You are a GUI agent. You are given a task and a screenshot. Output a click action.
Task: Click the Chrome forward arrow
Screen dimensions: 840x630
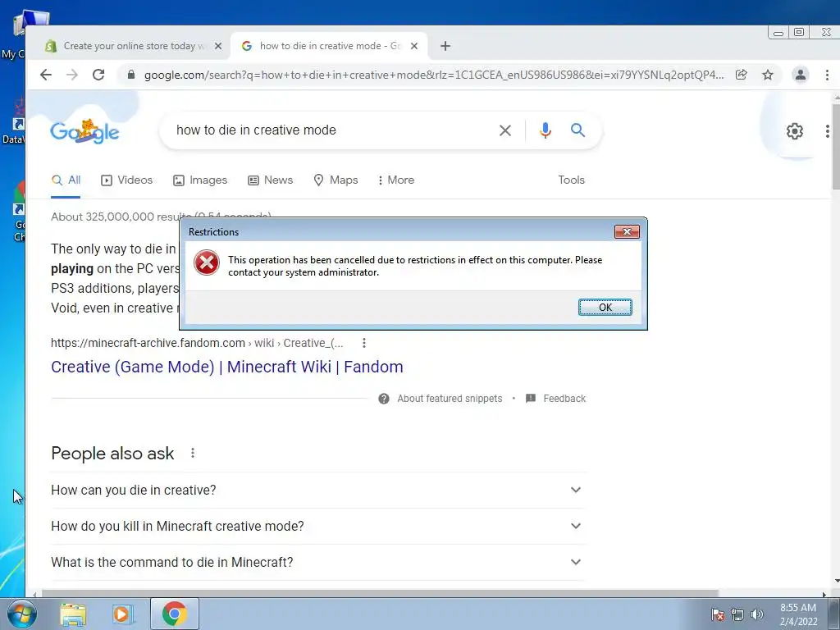(72, 75)
